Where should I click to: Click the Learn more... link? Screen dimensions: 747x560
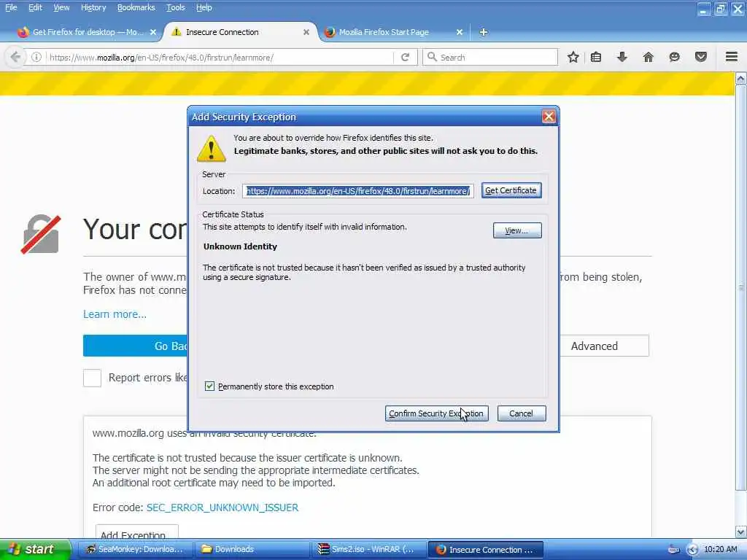pyautogui.click(x=115, y=314)
